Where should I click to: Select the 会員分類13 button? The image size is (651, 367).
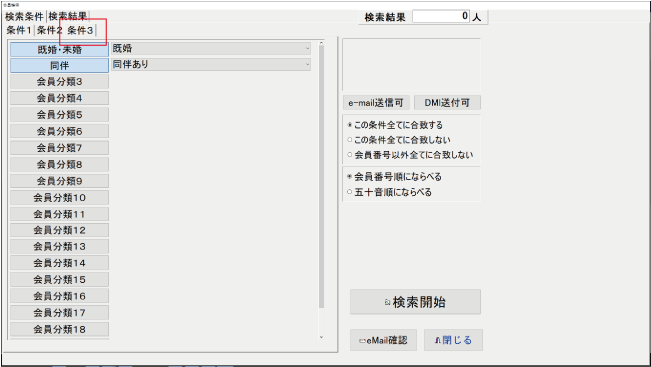pos(59,247)
